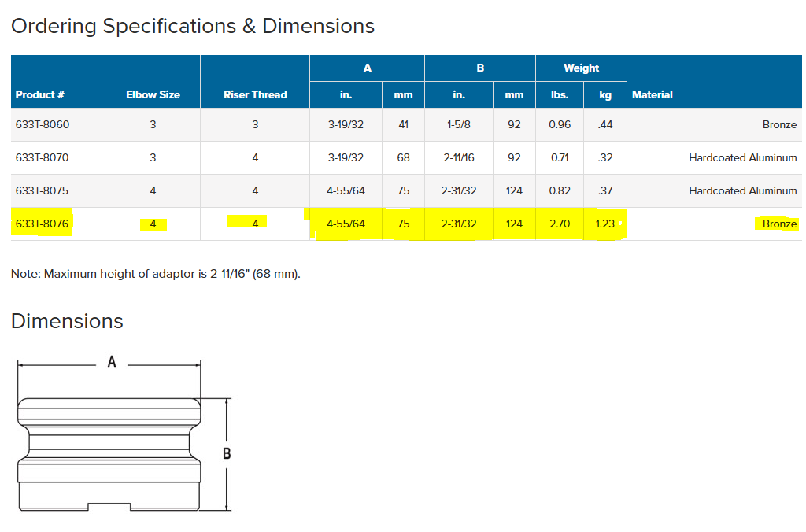The height and width of the screenshot is (532, 806).
Task: Click the lbs. column header
Action: click(560, 94)
